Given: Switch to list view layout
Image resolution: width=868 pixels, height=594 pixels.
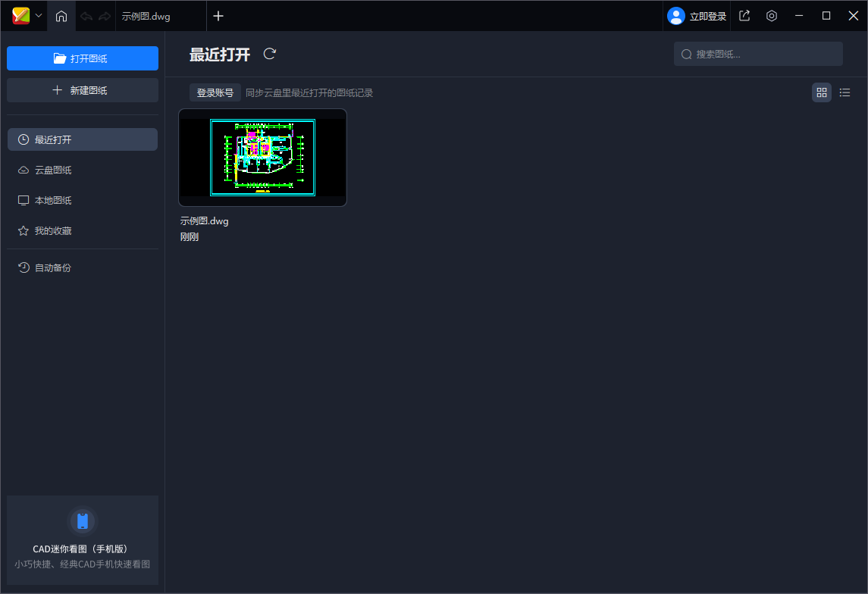Looking at the screenshot, I should 844,92.
